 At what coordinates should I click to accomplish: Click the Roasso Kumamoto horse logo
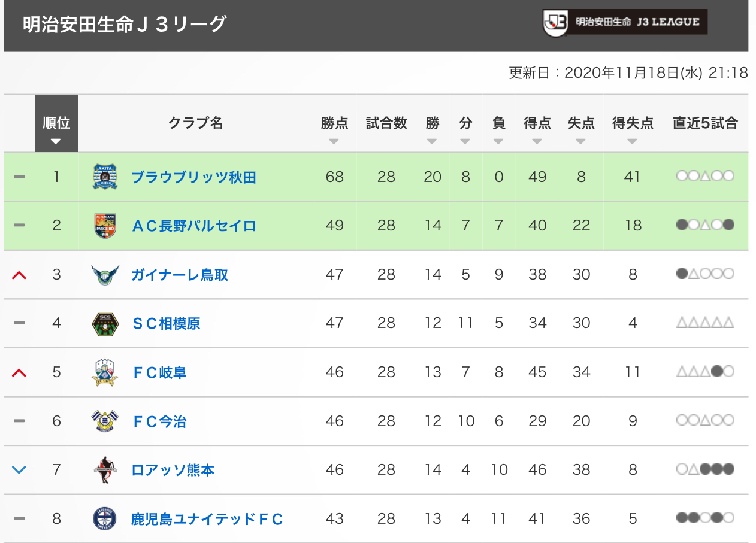(105, 470)
